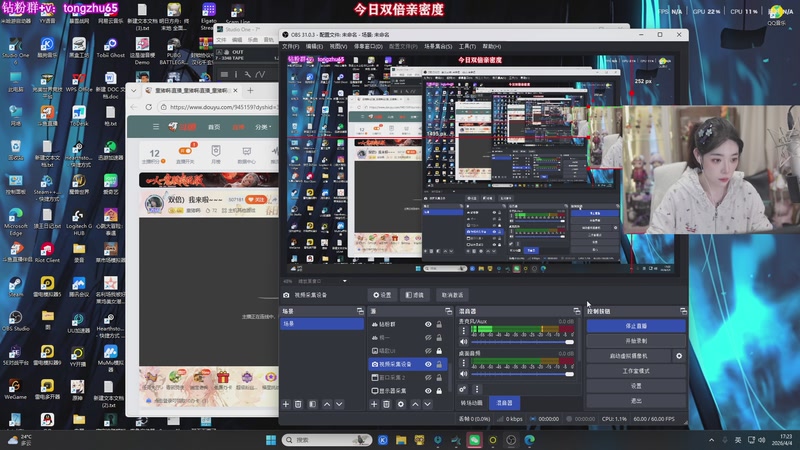Move scene up with arrow icon

[327, 404]
